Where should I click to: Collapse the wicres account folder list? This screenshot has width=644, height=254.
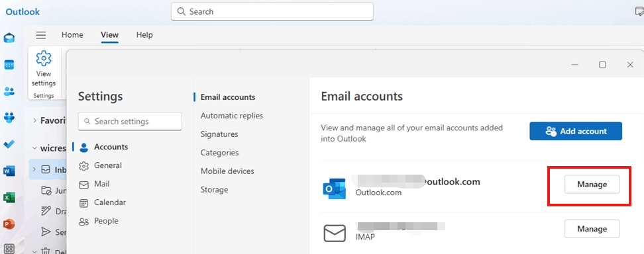(35, 148)
